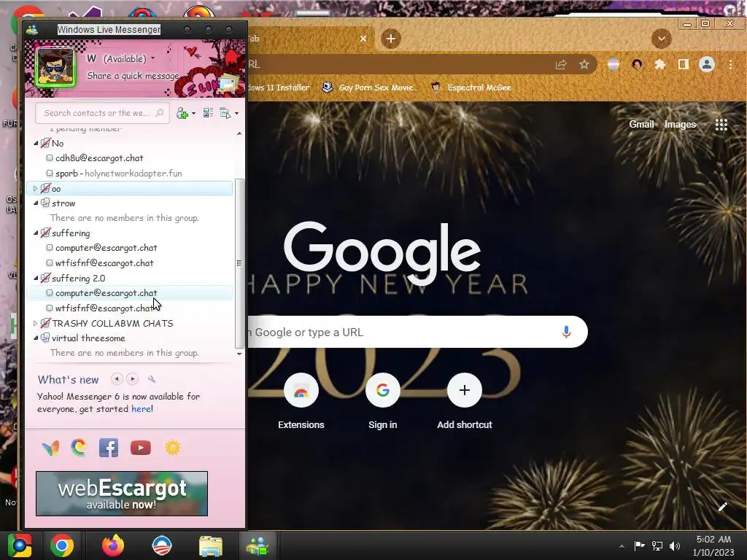
Task: Click the volume icon in system tray
Action: pos(675,545)
